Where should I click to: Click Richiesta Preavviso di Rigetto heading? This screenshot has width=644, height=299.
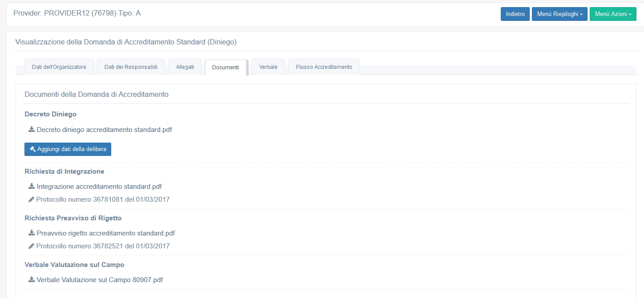click(73, 218)
